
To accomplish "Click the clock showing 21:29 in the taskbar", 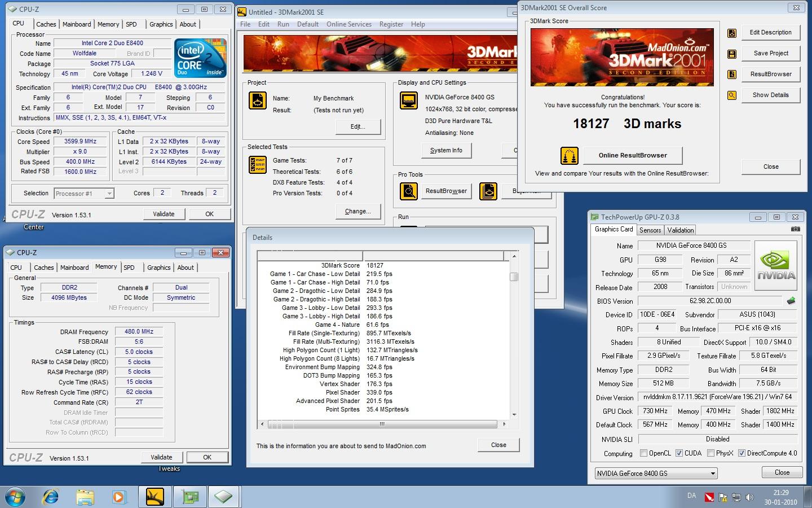I will (x=781, y=493).
